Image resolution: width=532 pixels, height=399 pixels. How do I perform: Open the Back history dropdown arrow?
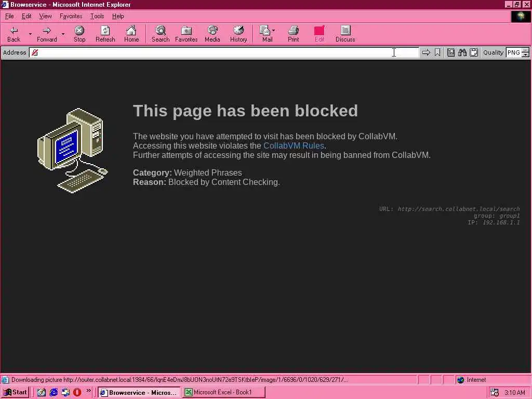(30, 34)
